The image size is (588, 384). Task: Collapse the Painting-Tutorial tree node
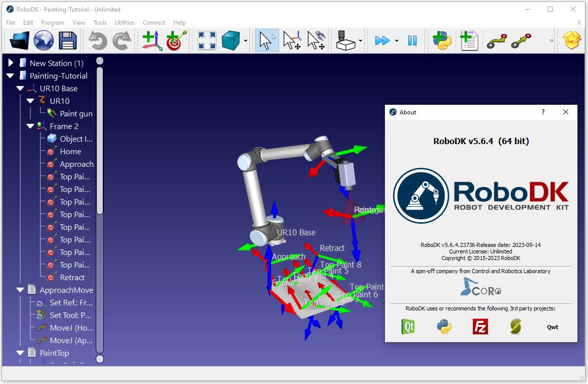[x=11, y=76]
